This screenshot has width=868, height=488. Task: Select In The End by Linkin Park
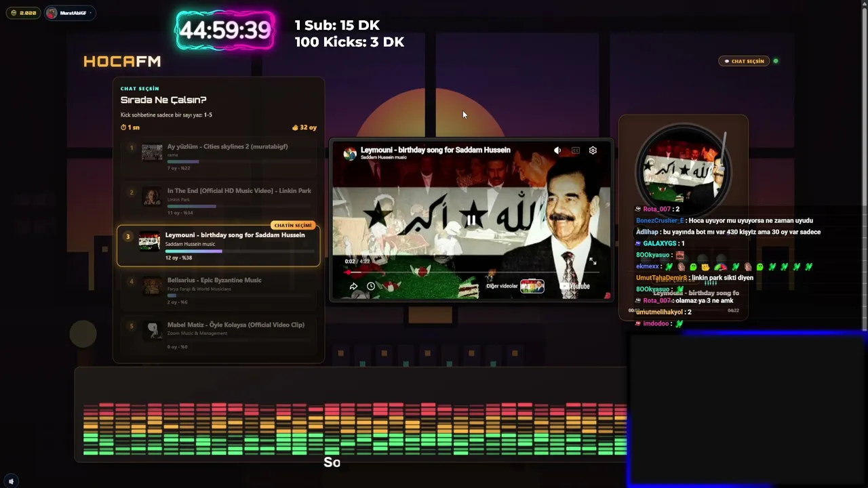click(x=218, y=200)
